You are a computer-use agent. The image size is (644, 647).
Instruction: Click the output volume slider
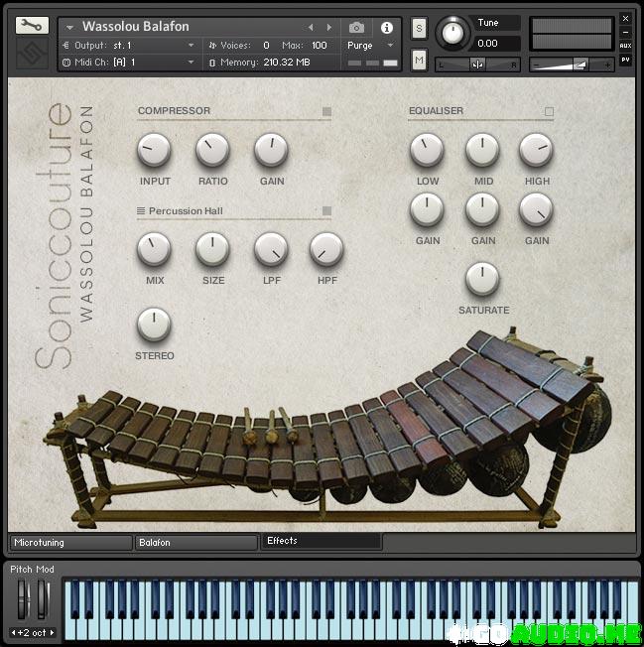coord(572,65)
